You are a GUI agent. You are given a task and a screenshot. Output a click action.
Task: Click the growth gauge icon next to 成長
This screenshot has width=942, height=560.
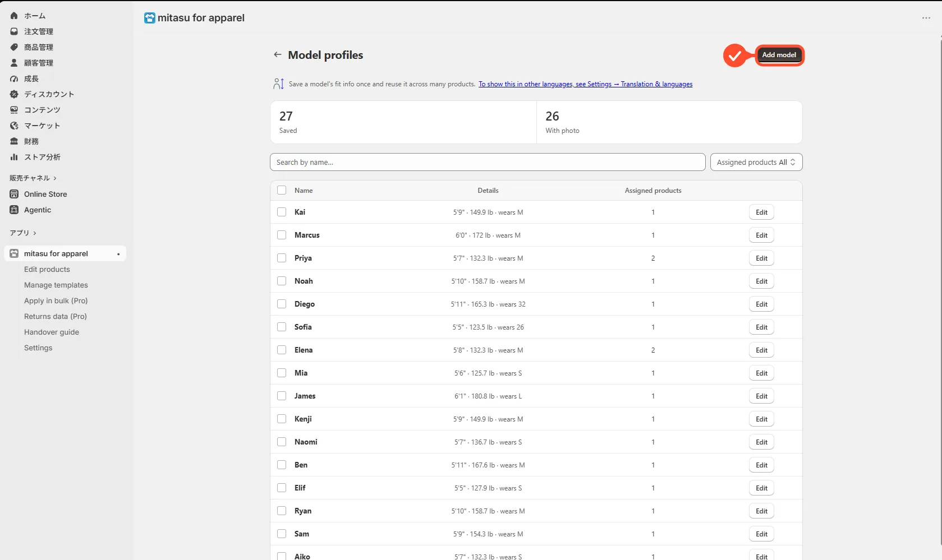click(14, 78)
